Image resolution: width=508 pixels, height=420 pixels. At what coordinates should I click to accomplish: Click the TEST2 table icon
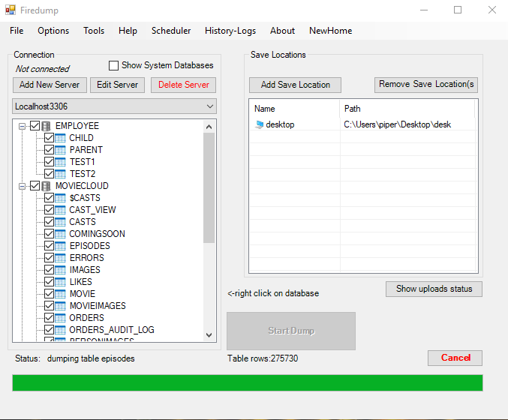[x=60, y=174]
